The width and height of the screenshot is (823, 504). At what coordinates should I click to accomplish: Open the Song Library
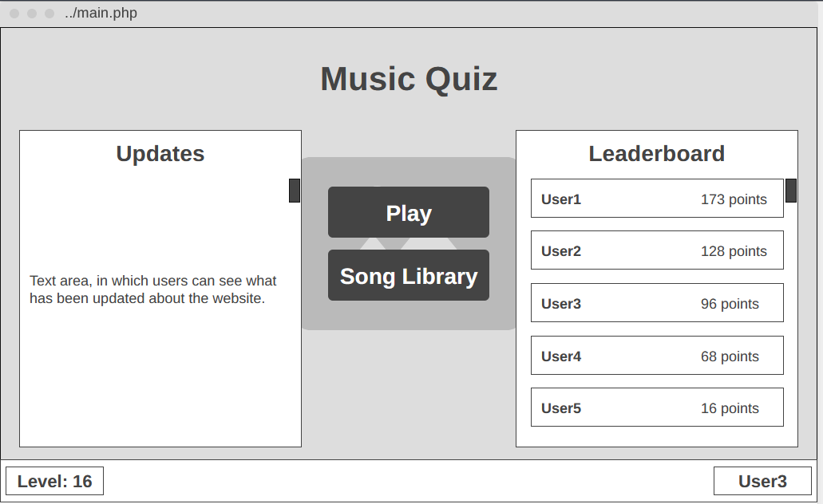click(409, 276)
